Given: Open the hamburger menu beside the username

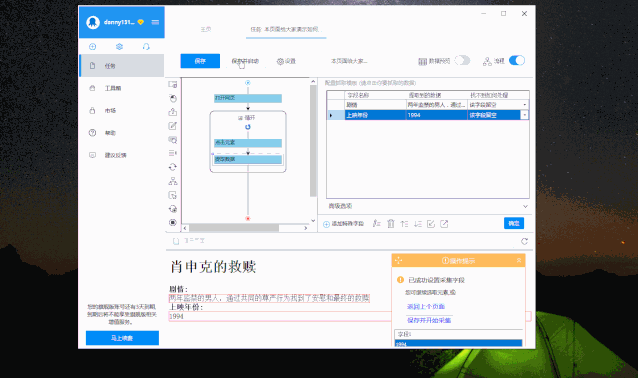Looking at the screenshot, I should coord(155,22).
